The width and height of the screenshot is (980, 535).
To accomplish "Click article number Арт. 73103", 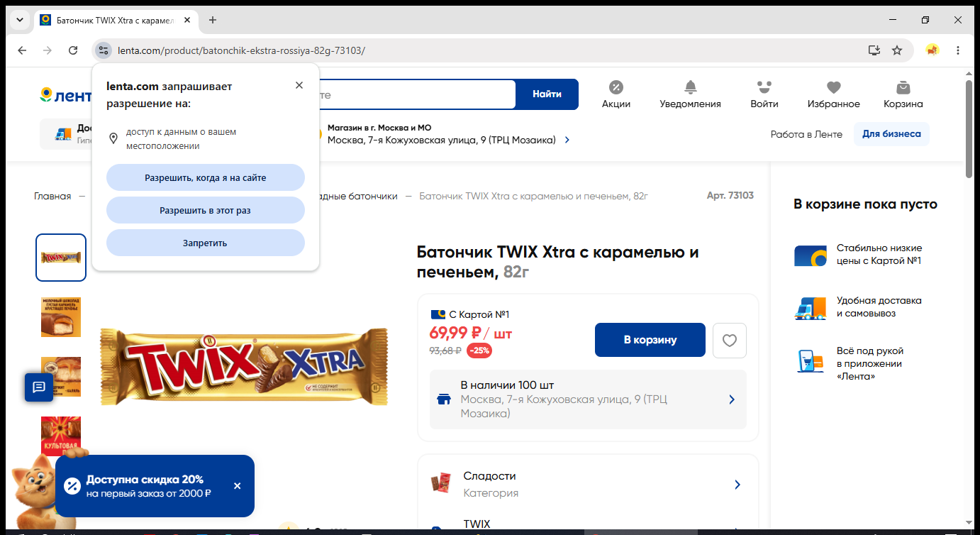I will [730, 196].
